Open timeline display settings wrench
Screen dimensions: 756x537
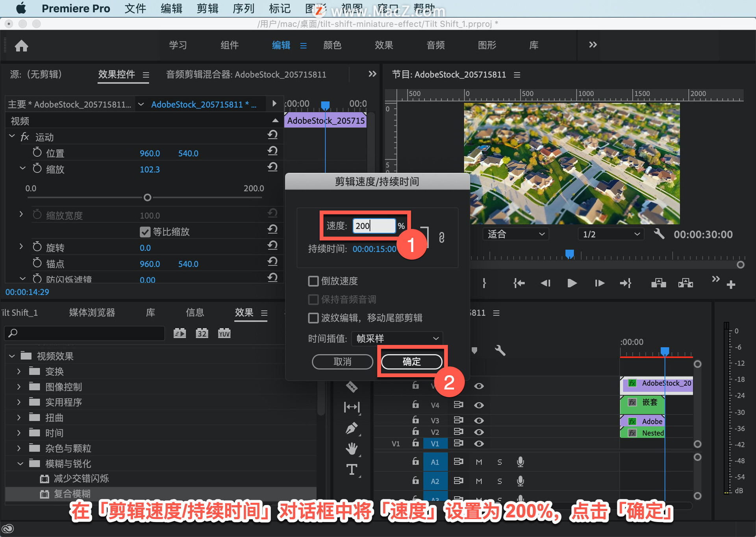(x=500, y=350)
